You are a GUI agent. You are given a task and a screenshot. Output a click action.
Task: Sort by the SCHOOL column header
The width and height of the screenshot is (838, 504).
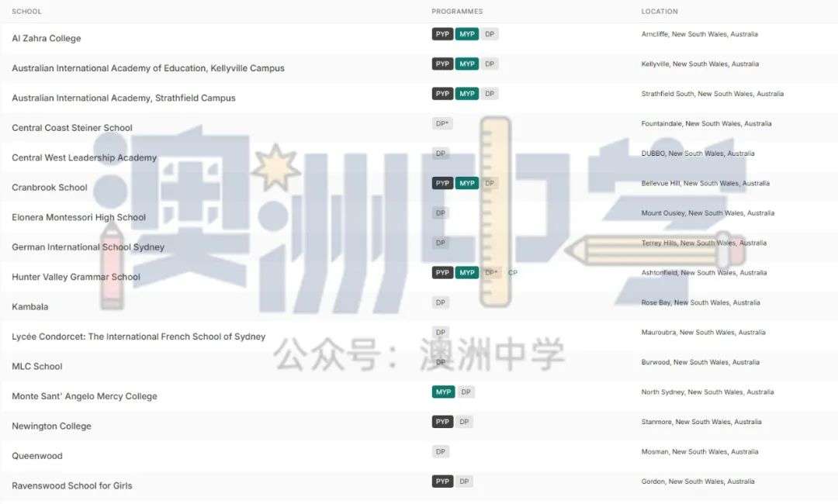(27, 12)
